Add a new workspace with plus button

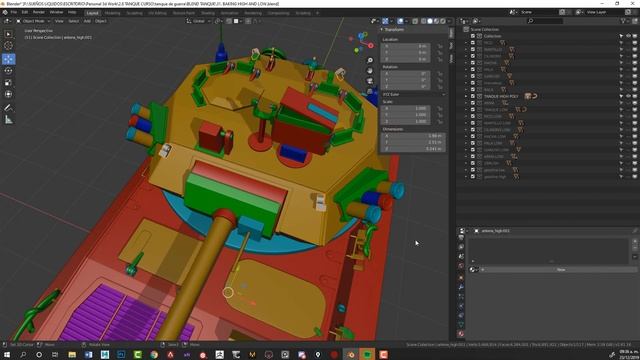pyautogui.click(x=318, y=13)
